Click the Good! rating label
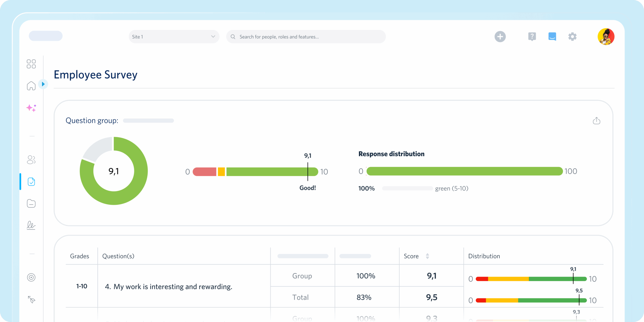Viewport: 644px width, 322px height. (307, 188)
